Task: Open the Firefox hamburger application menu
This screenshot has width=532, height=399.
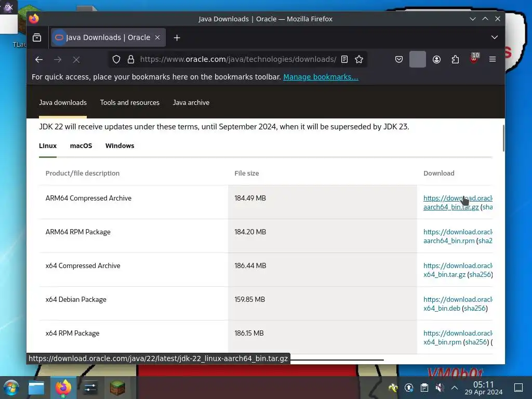Action: [493, 59]
